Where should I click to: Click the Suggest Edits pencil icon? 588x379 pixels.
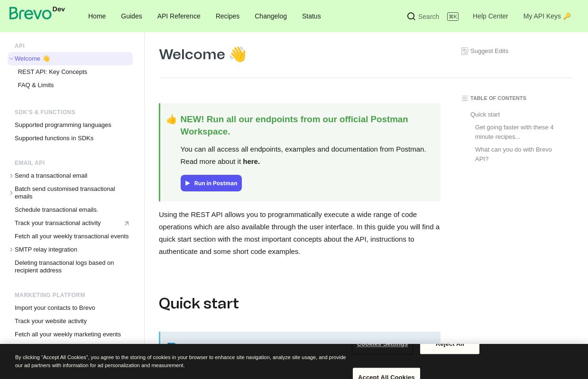click(465, 51)
